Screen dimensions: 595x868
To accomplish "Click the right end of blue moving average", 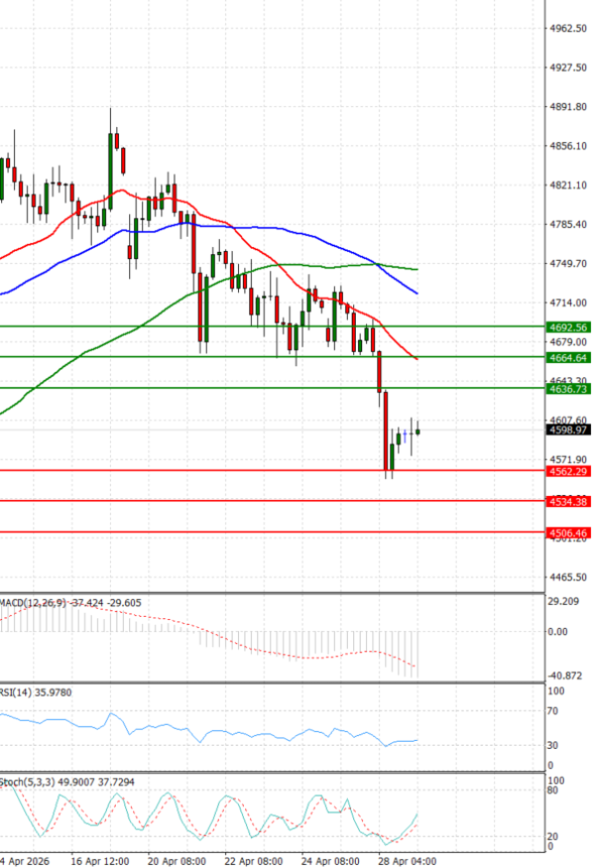I will [x=416, y=293].
